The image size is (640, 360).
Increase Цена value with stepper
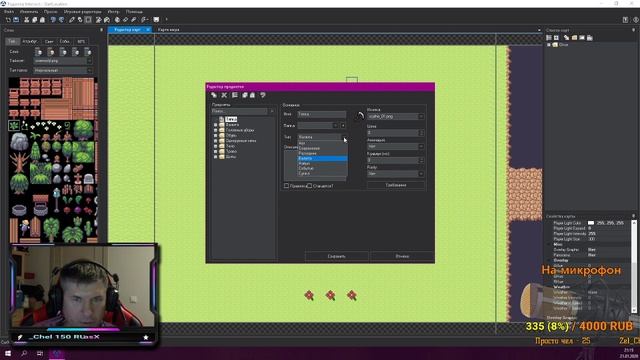(x=421, y=131)
